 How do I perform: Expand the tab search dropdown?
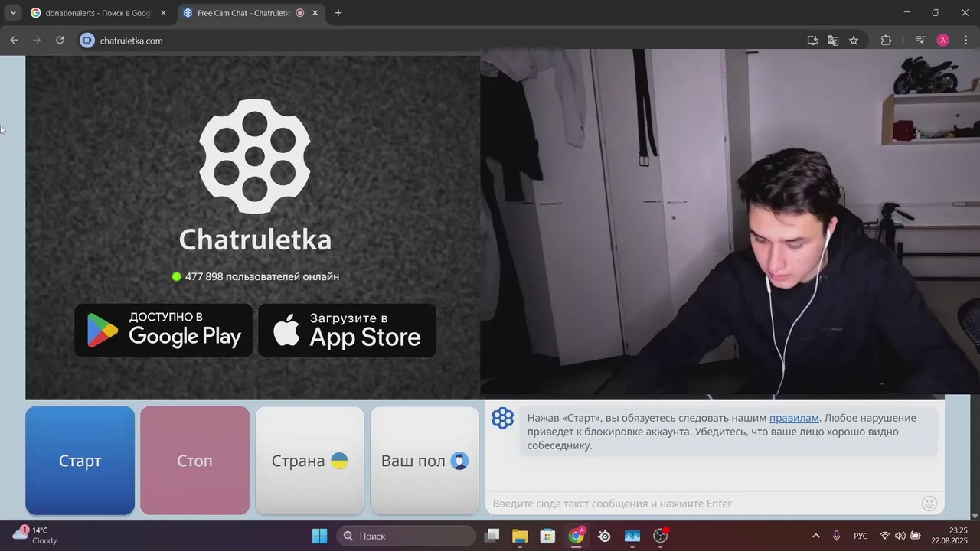tap(13, 13)
